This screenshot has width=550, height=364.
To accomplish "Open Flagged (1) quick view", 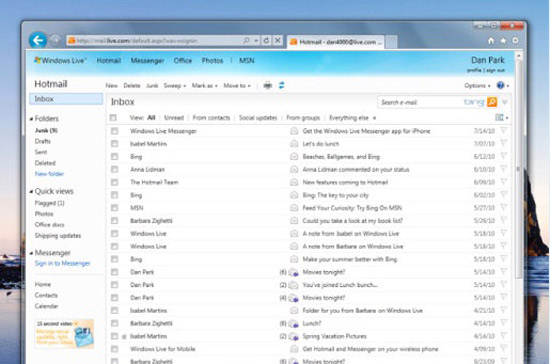I will coord(49,203).
